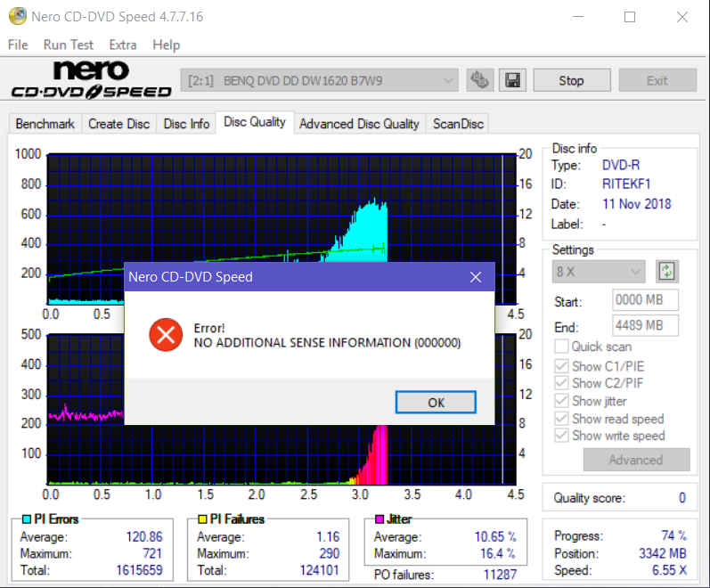Click OK in the error dialog
Screen dimensions: 710x588
coord(436,403)
